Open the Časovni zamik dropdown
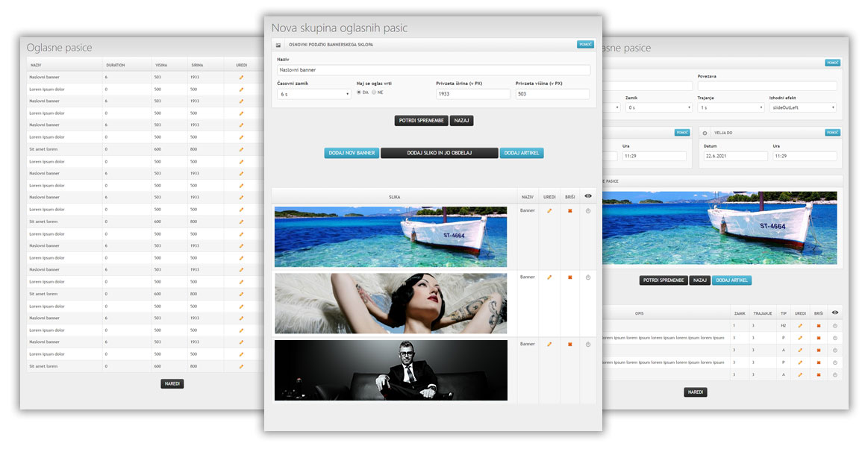 (313, 95)
